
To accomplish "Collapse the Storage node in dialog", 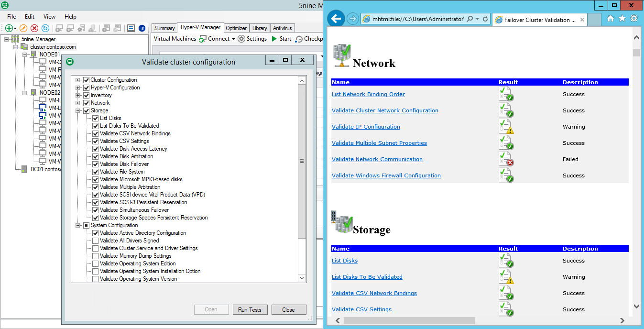I will [x=78, y=110].
